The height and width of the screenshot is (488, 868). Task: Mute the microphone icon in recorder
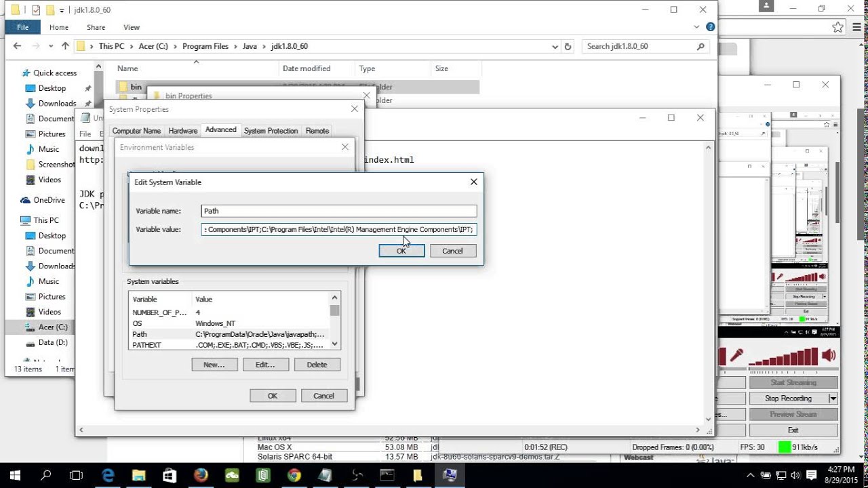point(736,355)
